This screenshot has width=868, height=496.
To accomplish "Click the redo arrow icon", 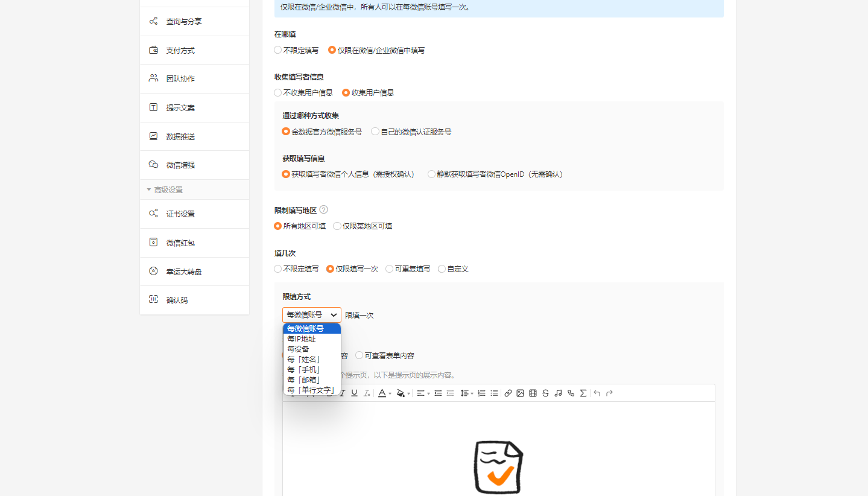I will 609,393.
